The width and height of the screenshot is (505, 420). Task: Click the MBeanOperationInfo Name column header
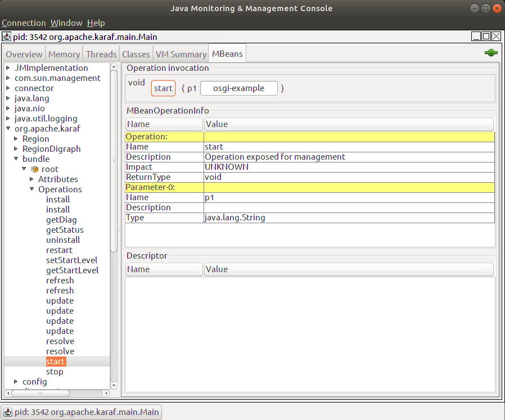coord(164,124)
